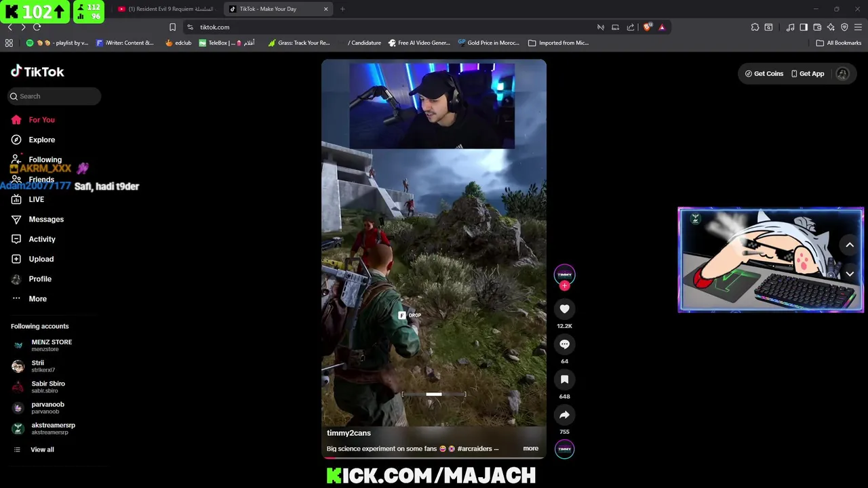
Task: Like the video with heart icon
Action: tap(564, 309)
